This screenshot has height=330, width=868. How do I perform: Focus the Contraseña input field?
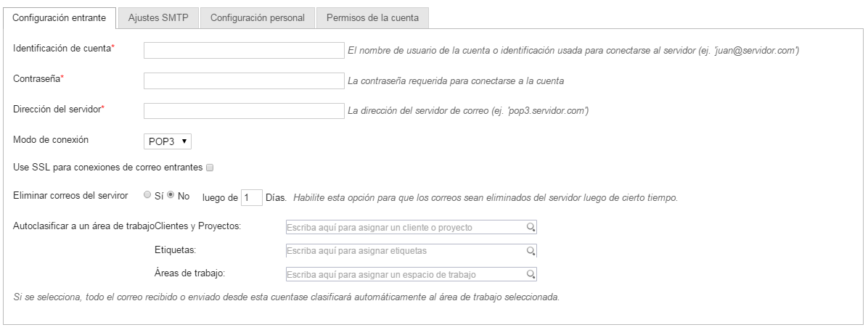pos(243,81)
